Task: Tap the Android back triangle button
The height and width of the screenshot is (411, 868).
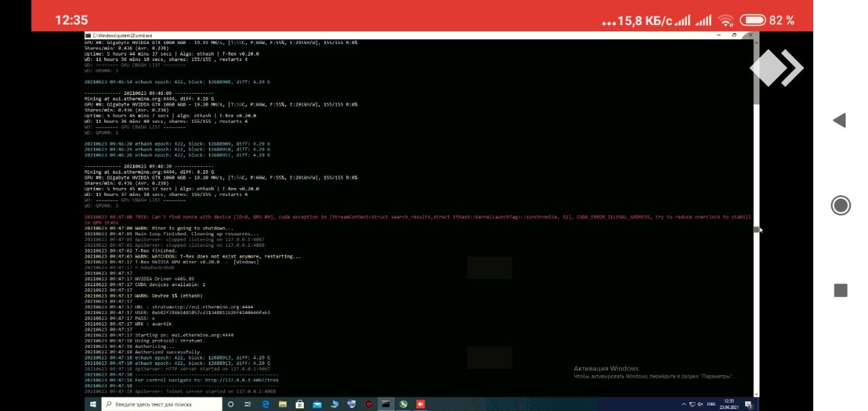Action: [840, 121]
